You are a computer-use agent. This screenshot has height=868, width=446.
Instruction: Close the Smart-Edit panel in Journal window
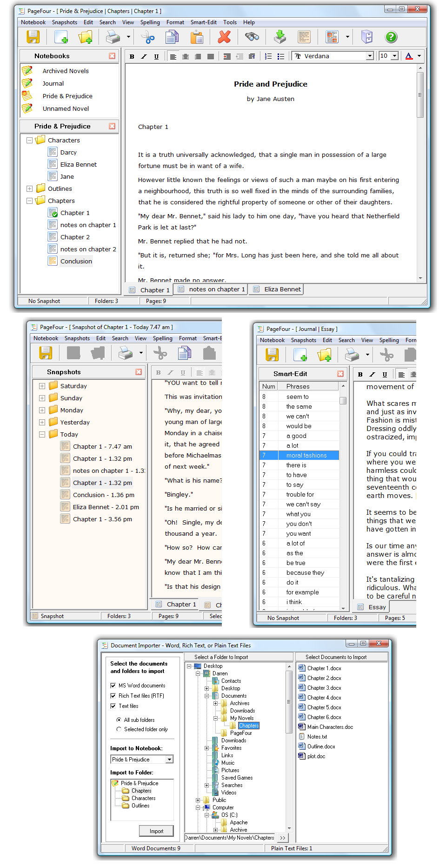(x=340, y=374)
